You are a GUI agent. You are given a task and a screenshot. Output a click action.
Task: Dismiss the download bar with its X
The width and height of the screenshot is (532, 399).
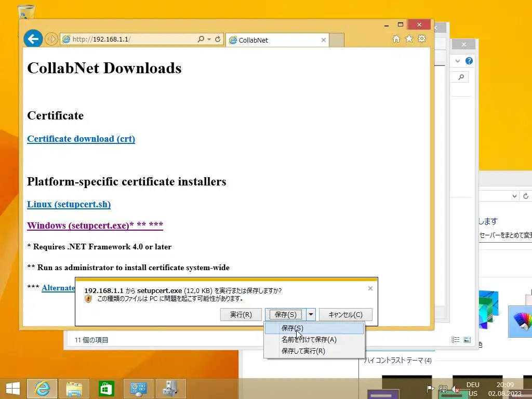pyautogui.click(x=370, y=288)
